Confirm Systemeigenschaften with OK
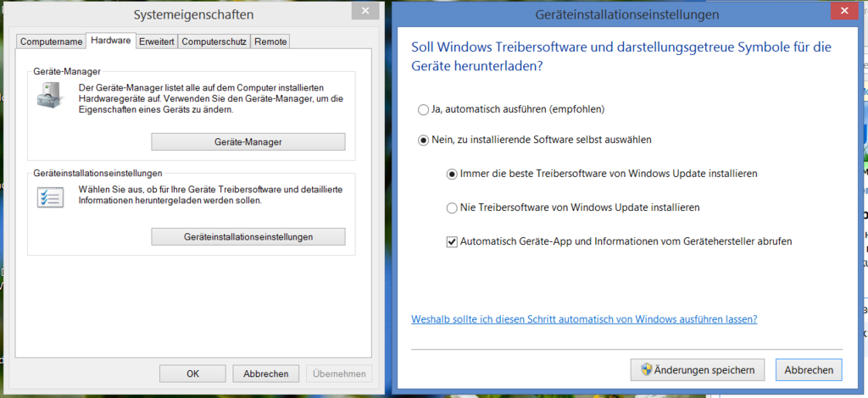Screen dimensions: 868x398 tap(192, 373)
